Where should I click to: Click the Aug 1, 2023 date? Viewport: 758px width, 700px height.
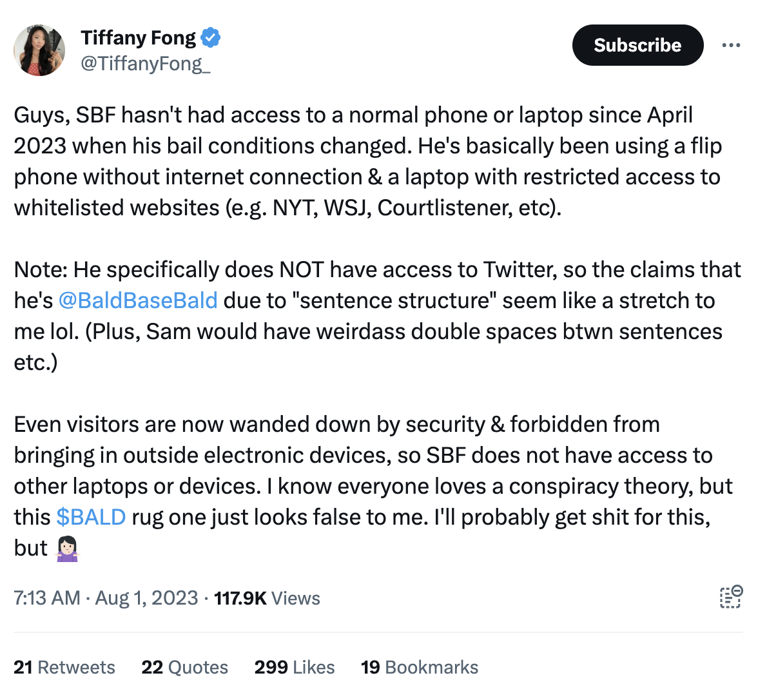pos(146,598)
